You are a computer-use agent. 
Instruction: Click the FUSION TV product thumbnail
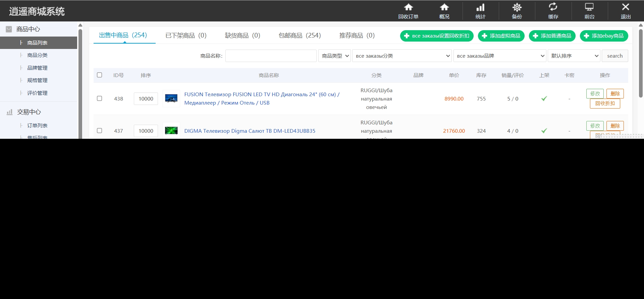coord(171,99)
